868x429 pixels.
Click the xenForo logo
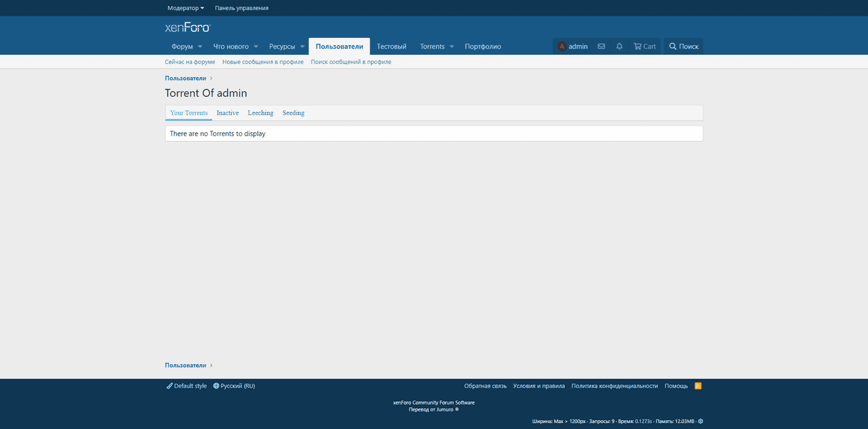[188, 28]
